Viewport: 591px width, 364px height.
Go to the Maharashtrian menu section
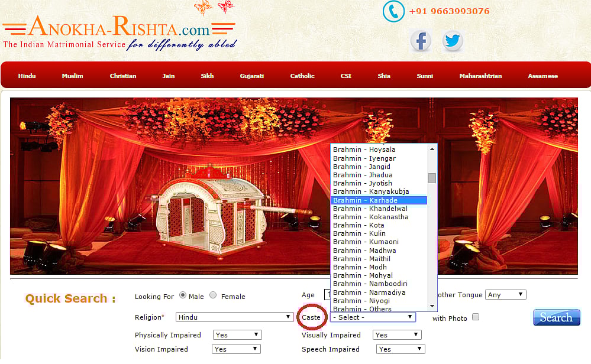[480, 76]
